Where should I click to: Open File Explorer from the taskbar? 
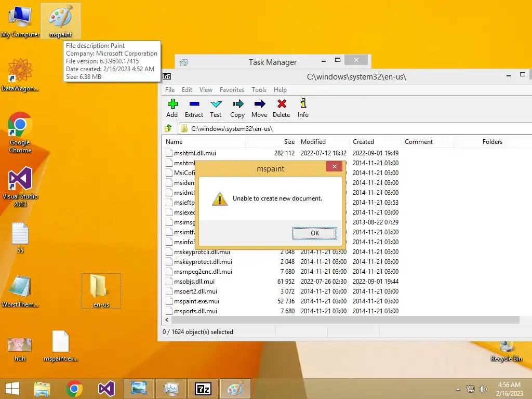pos(42,389)
